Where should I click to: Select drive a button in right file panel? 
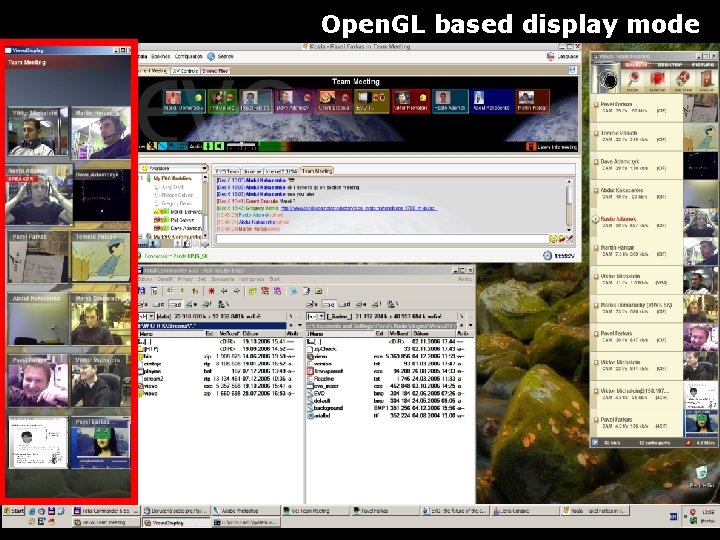(x=312, y=304)
